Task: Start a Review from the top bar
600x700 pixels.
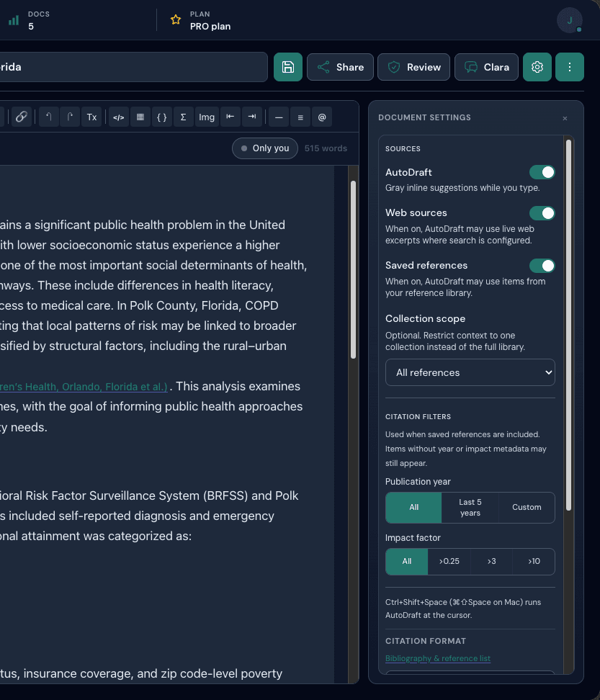Action: (413, 66)
